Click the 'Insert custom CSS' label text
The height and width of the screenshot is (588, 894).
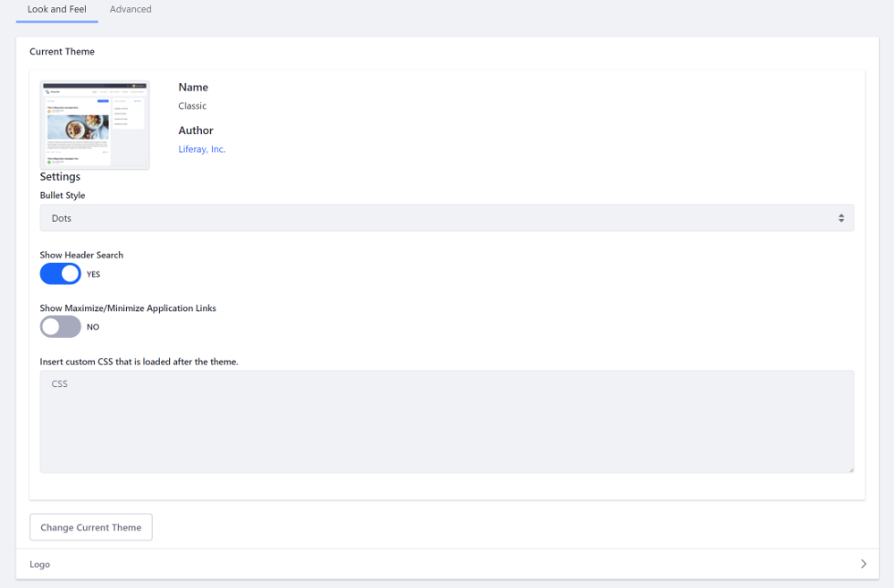point(139,362)
